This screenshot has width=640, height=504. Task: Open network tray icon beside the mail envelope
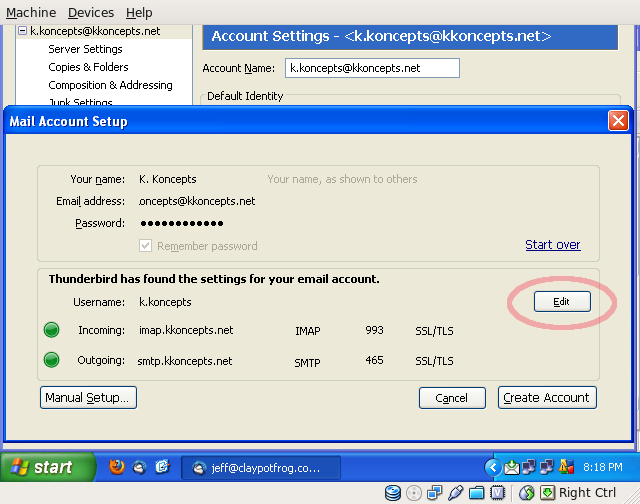pyautogui.click(x=529, y=467)
